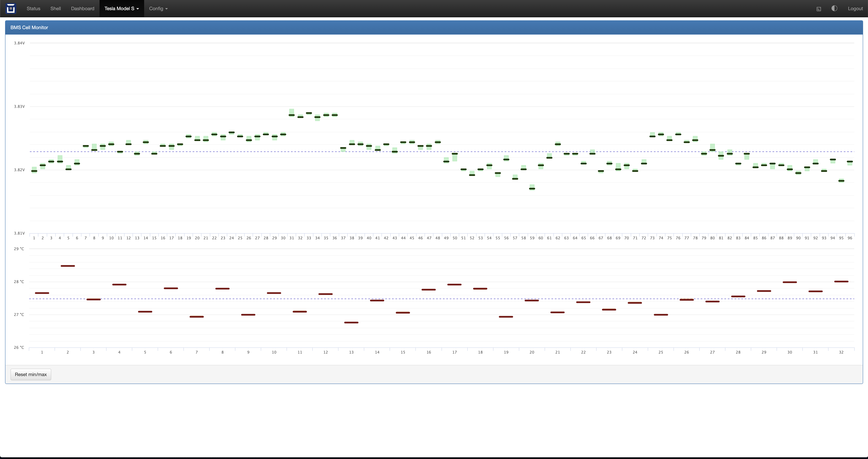The image size is (868, 459).
Task: Open the Shell page
Action: pos(56,8)
